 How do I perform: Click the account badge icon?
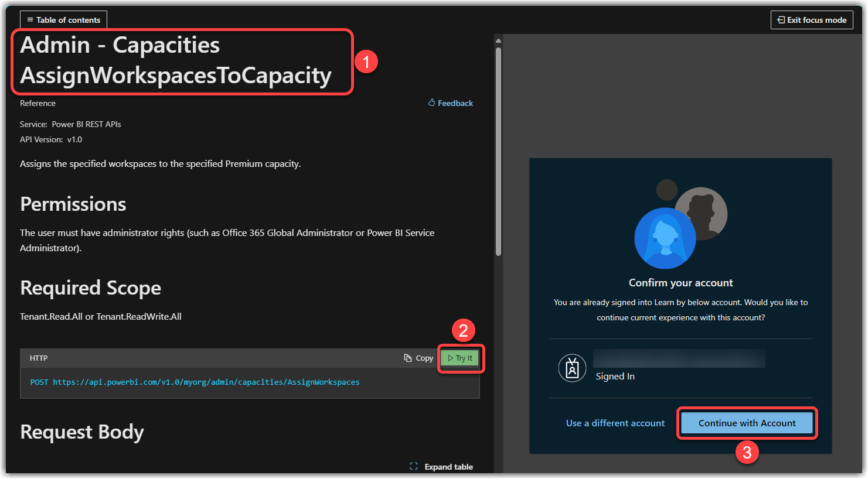(572, 368)
